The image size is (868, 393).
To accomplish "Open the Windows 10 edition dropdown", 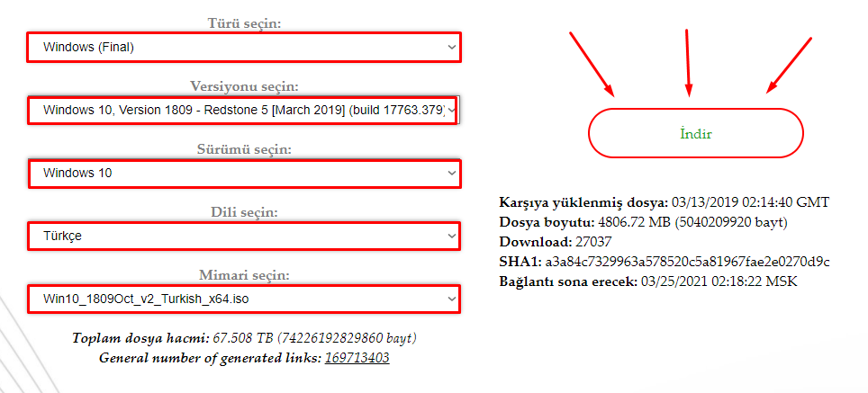I will click(x=244, y=173).
